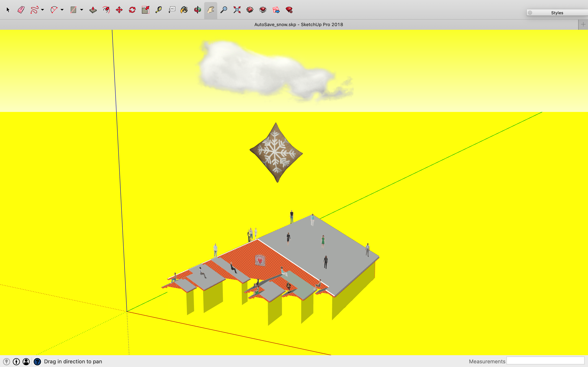Viewport: 588px width, 367px height.
Task: Toggle the geo-location status icon
Action: [x=7, y=361]
